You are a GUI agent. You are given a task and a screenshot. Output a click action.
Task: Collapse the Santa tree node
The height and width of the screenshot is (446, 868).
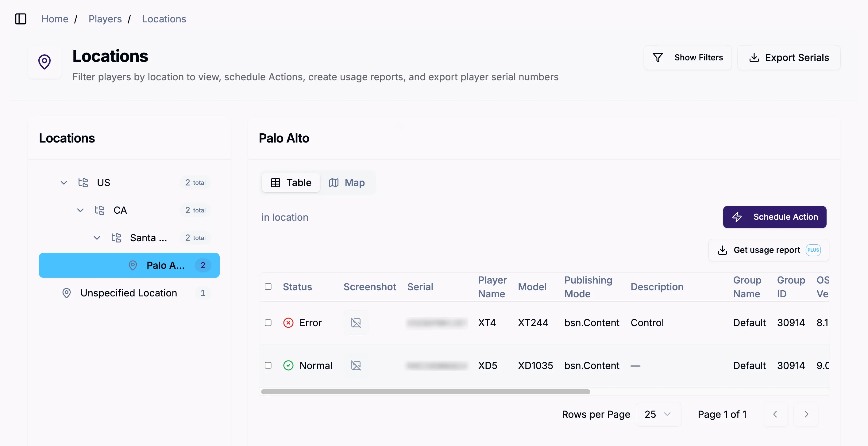[x=97, y=238]
